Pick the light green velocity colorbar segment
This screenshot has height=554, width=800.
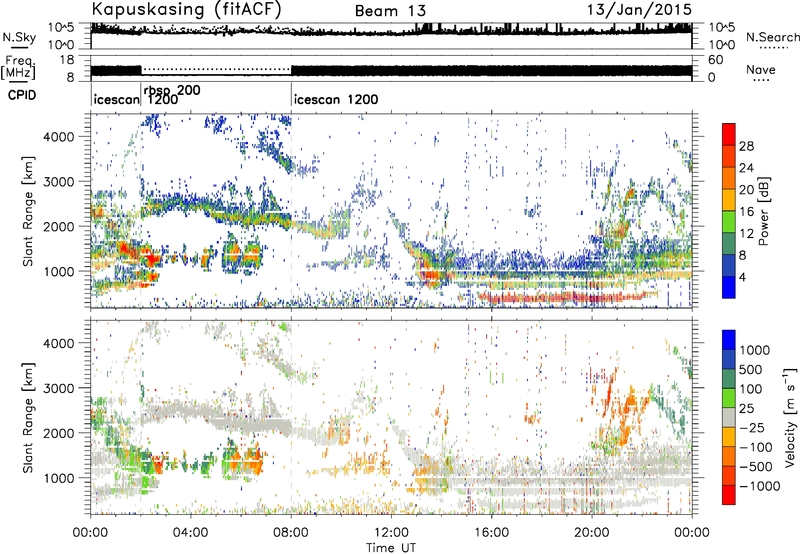pyautogui.click(x=729, y=398)
